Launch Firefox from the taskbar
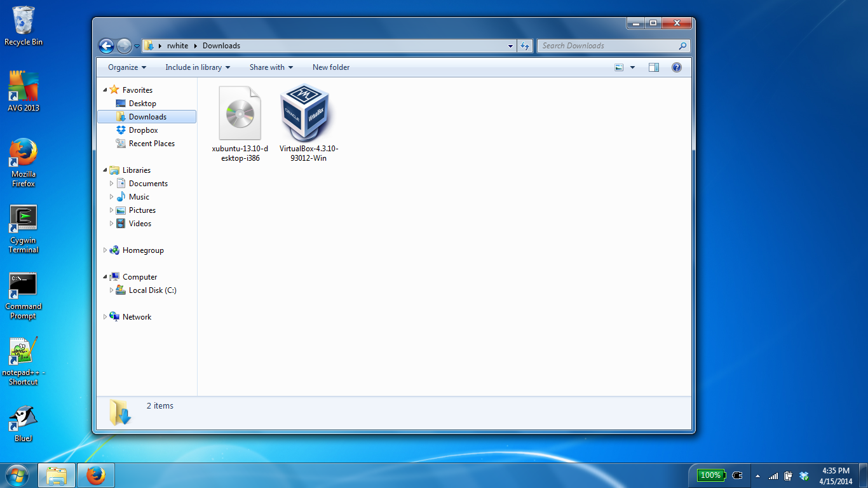Viewport: 868px width, 488px height. pyautogui.click(x=96, y=475)
